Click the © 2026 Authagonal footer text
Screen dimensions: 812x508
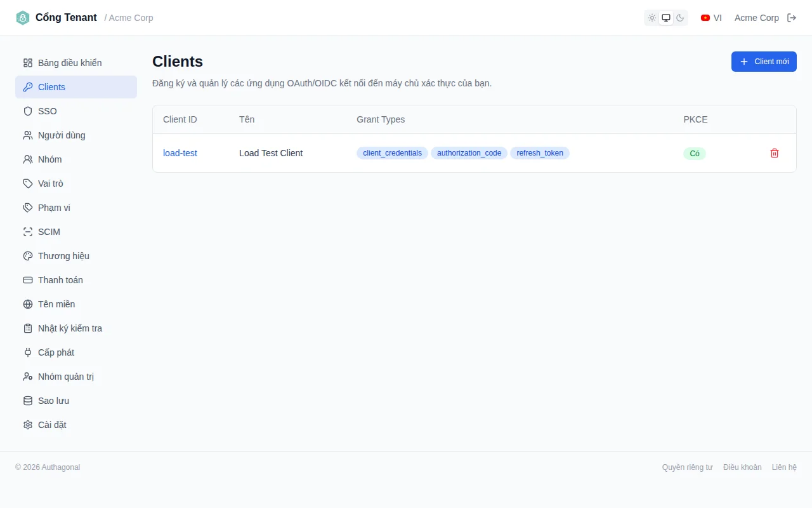click(48, 467)
